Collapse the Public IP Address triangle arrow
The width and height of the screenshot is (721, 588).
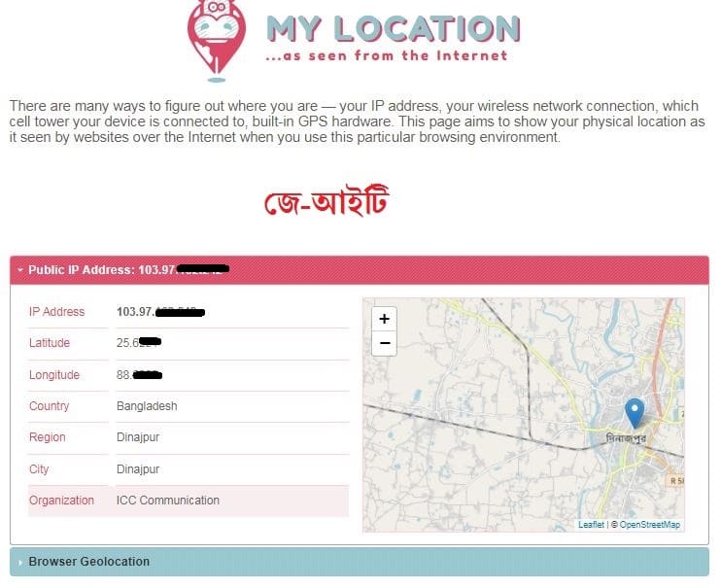(19, 269)
